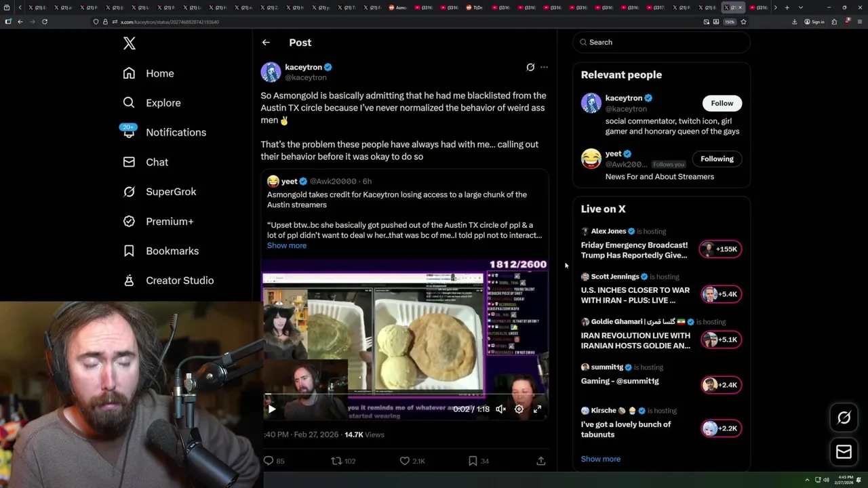868x488 pixels.
Task: Open Home from the sidebar
Action: (x=149, y=73)
